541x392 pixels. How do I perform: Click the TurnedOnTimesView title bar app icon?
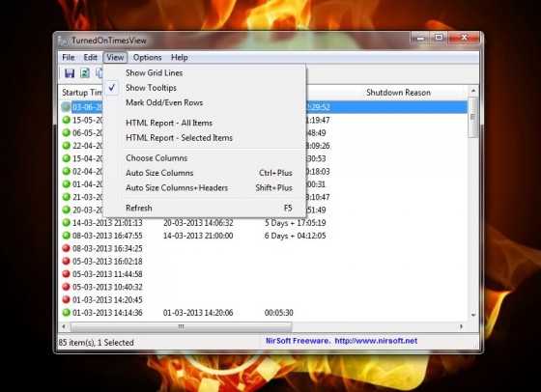pyautogui.click(x=63, y=41)
